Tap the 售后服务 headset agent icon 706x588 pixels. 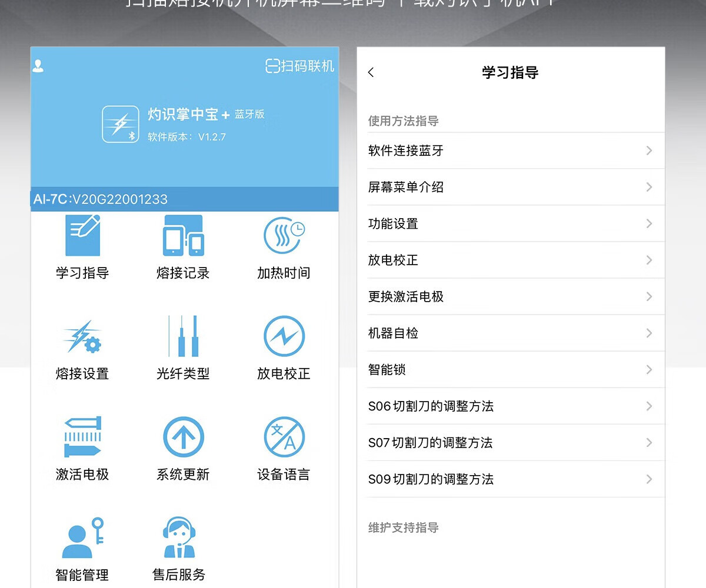tap(178, 537)
